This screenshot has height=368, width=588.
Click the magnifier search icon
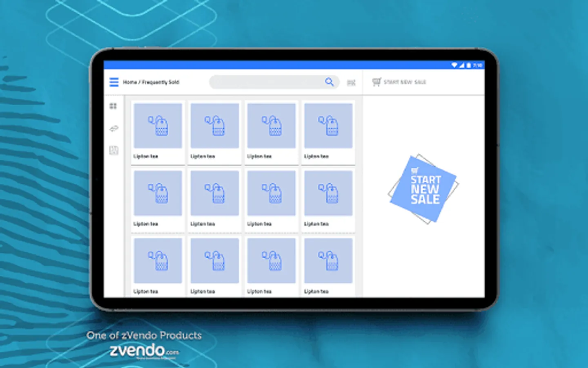click(x=329, y=82)
